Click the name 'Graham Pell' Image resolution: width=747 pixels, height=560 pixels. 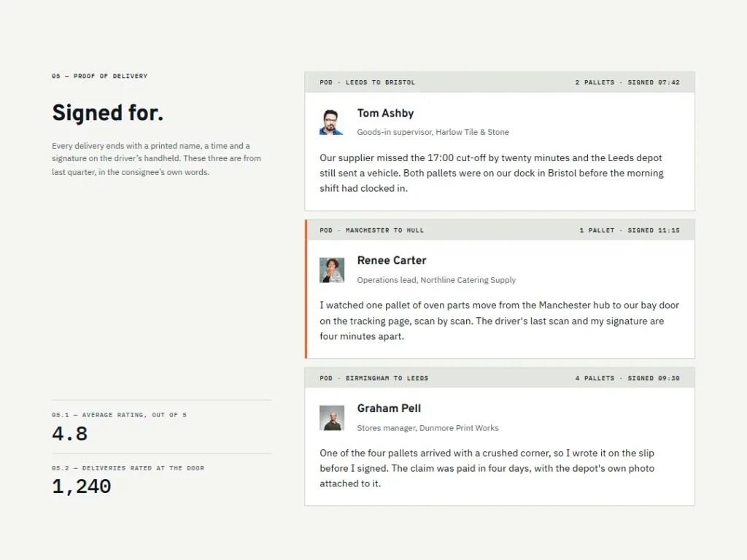click(x=389, y=408)
